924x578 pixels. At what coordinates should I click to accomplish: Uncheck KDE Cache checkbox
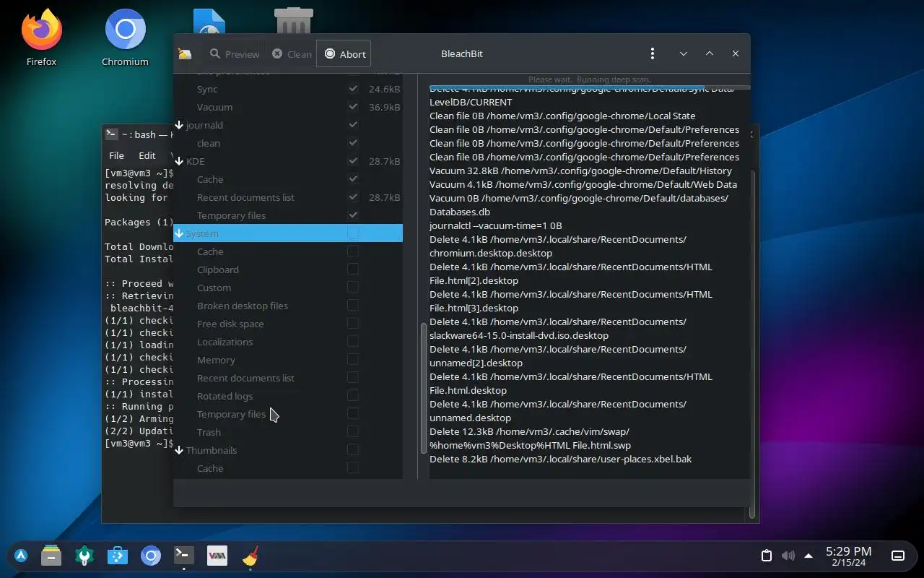pos(353,179)
